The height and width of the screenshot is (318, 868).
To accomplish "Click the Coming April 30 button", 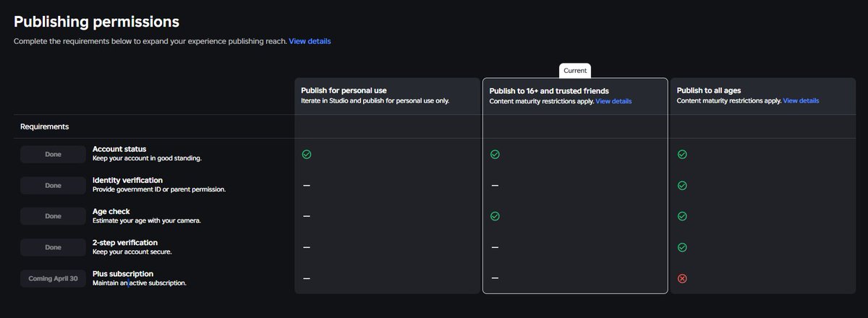I will [53, 278].
